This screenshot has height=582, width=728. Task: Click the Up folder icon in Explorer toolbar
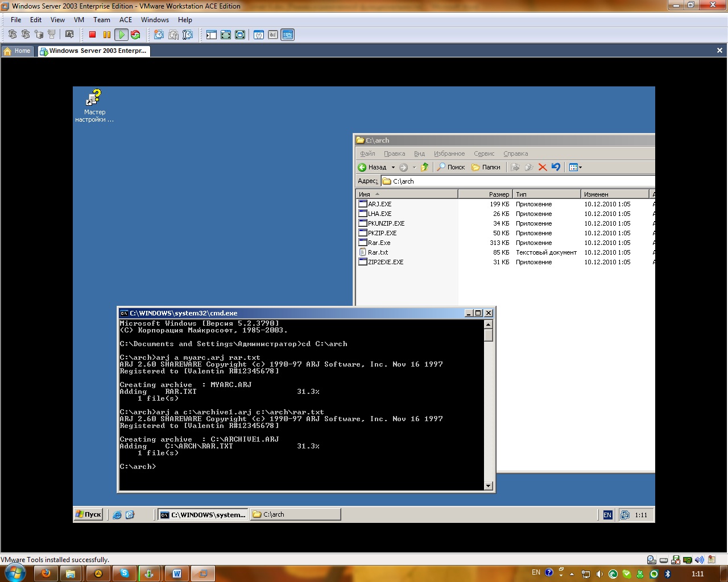[424, 167]
